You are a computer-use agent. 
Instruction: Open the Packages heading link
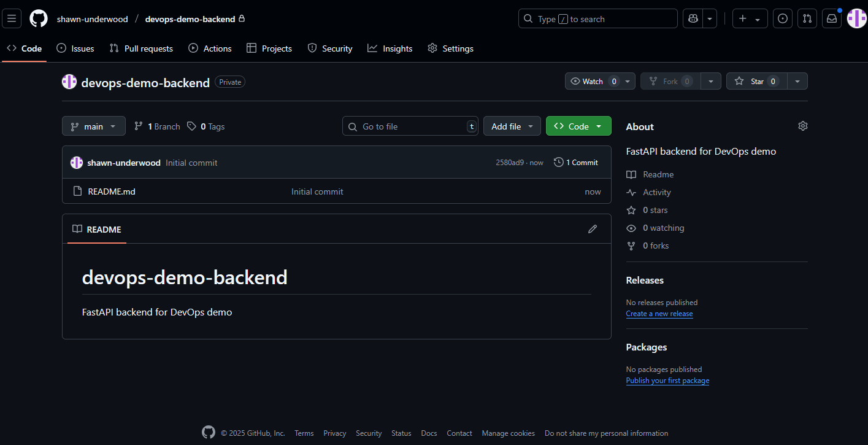click(647, 347)
